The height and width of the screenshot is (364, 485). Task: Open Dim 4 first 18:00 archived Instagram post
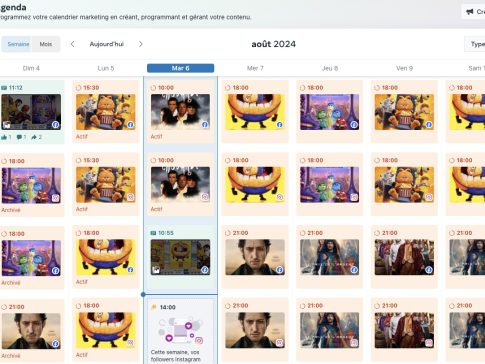(31, 185)
